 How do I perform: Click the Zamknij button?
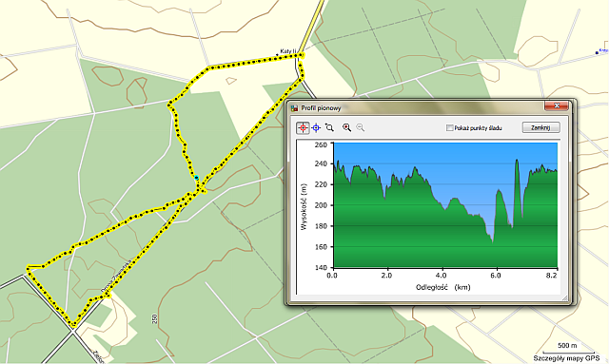pyautogui.click(x=541, y=127)
